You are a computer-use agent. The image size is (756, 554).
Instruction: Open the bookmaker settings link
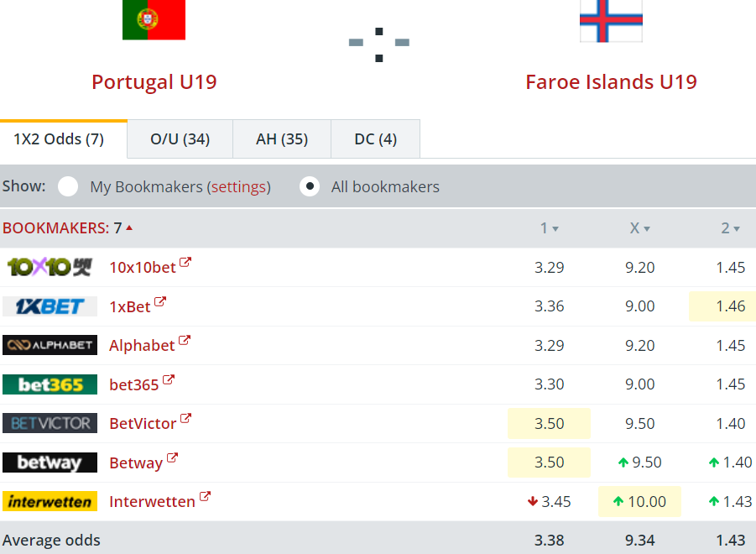[240, 187]
